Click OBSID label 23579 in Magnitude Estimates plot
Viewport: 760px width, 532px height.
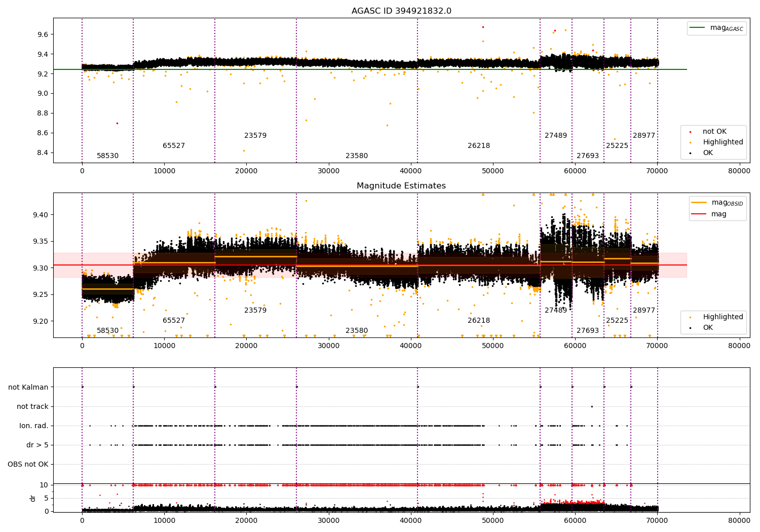pos(255,311)
